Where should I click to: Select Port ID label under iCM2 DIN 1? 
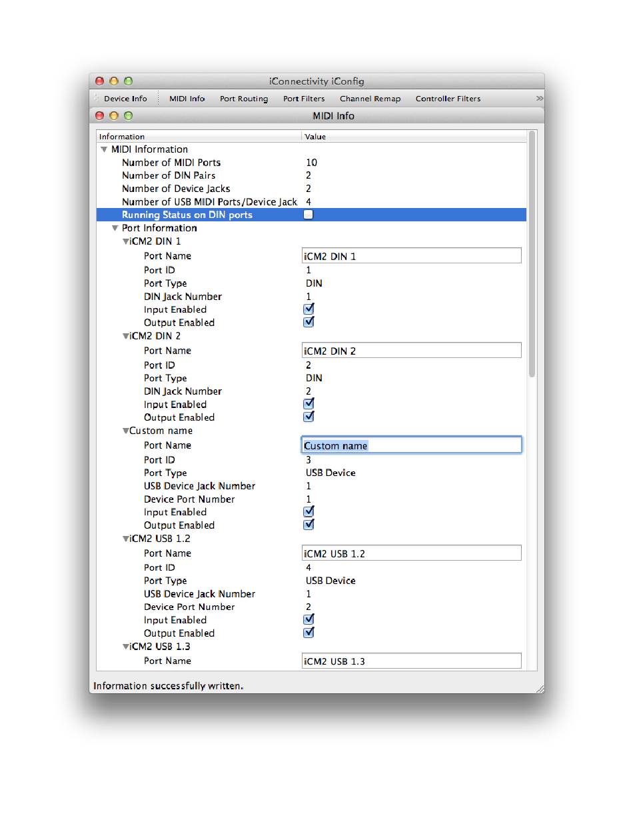[159, 270]
